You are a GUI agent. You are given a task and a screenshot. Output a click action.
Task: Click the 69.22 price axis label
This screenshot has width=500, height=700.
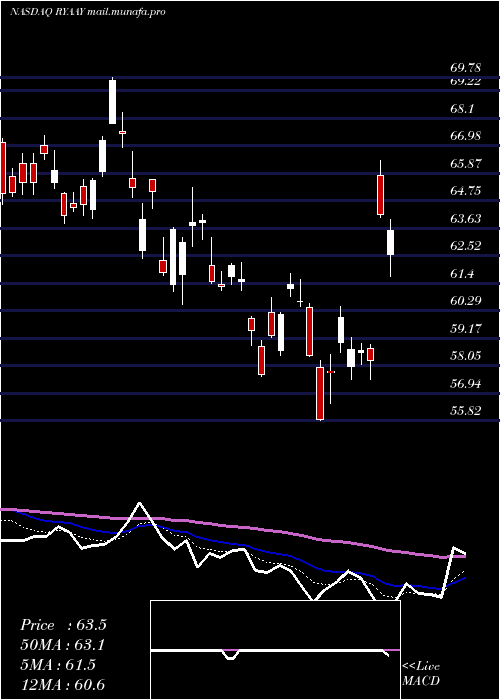[466, 82]
